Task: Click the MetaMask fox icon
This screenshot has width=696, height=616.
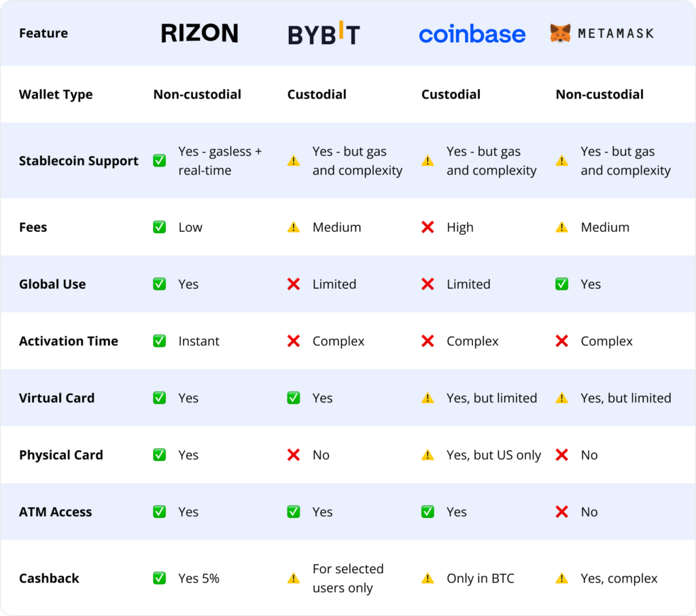Action: pos(561,33)
